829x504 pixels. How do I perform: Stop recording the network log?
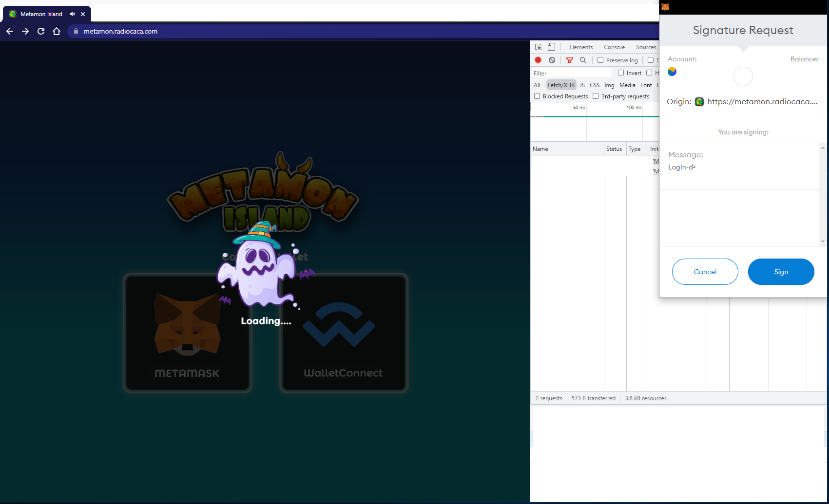click(538, 60)
